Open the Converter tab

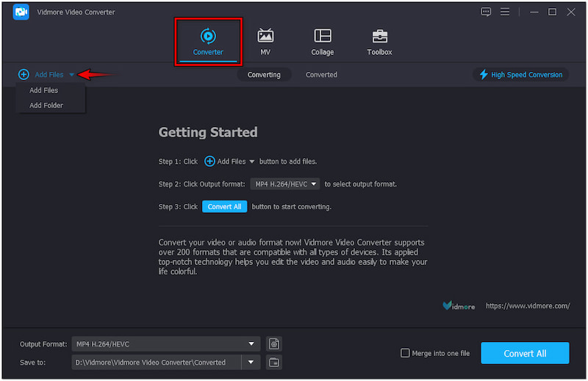coord(208,42)
